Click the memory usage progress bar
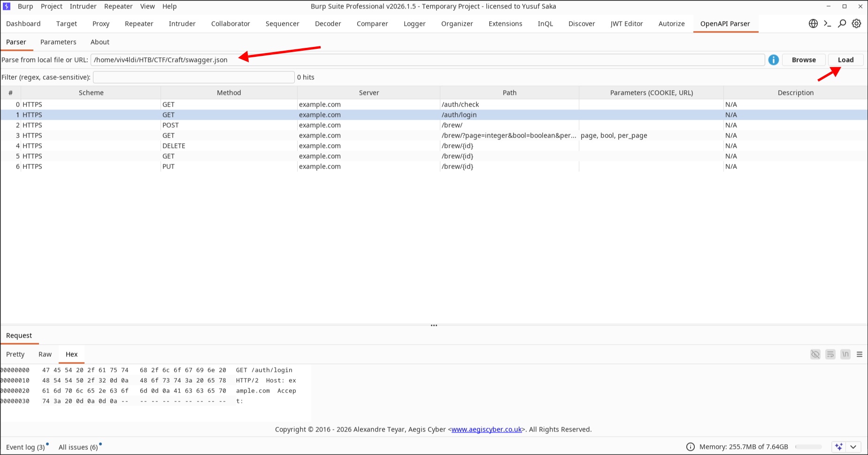Image resolution: width=868 pixels, height=455 pixels. pyautogui.click(x=808, y=447)
